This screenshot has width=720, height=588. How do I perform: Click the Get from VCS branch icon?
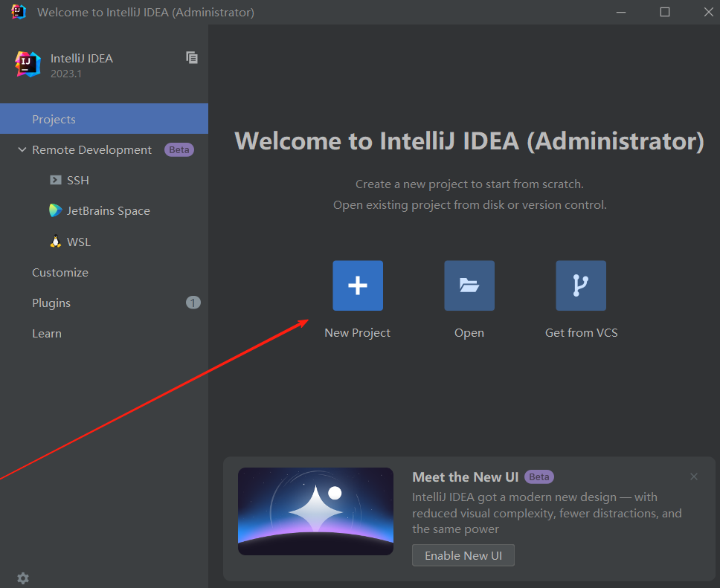click(581, 285)
